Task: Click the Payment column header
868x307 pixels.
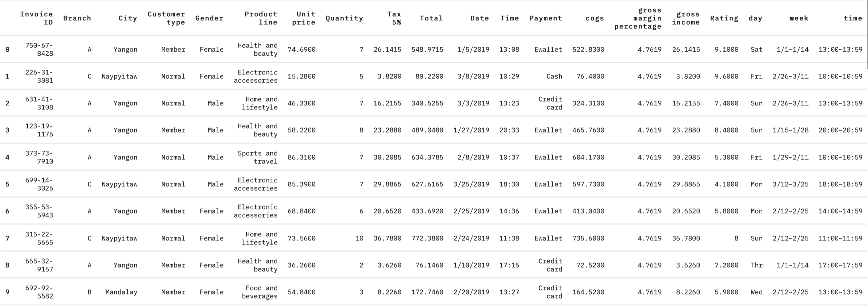Action: [545, 18]
